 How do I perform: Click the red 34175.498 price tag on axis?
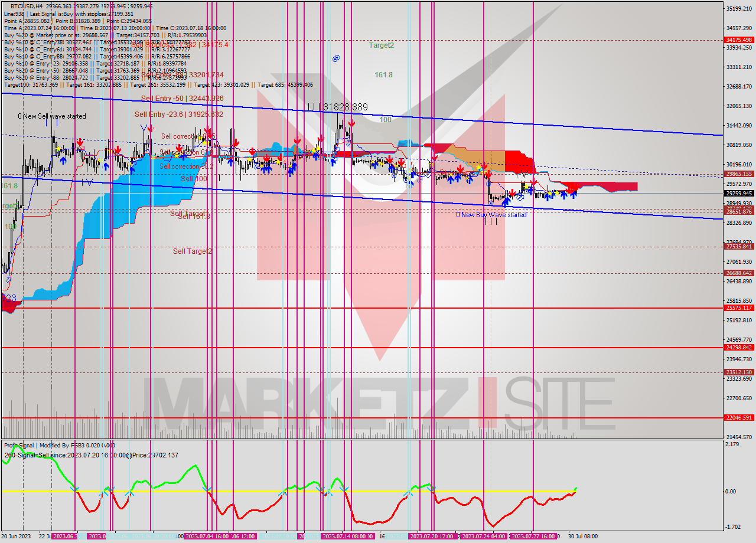pyautogui.click(x=739, y=40)
